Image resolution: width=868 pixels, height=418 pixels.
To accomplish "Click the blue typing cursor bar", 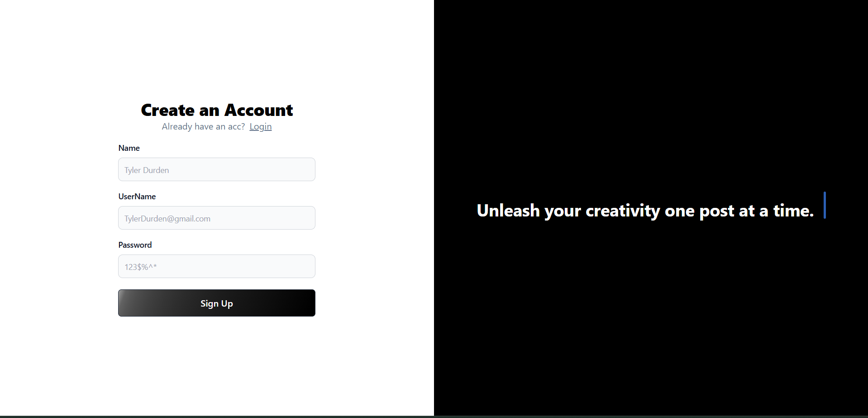I will (x=825, y=205).
